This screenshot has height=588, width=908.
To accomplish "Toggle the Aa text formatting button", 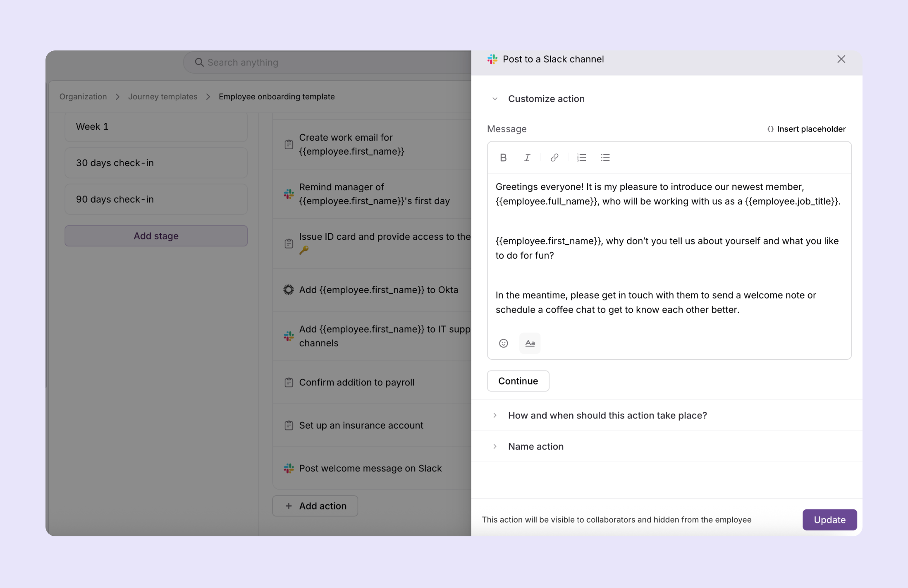I will click(530, 343).
